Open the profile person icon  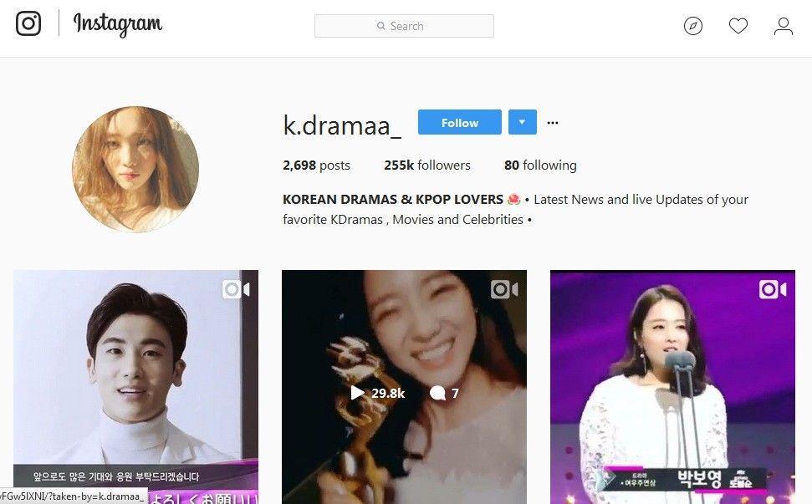[x=784, y=26]
